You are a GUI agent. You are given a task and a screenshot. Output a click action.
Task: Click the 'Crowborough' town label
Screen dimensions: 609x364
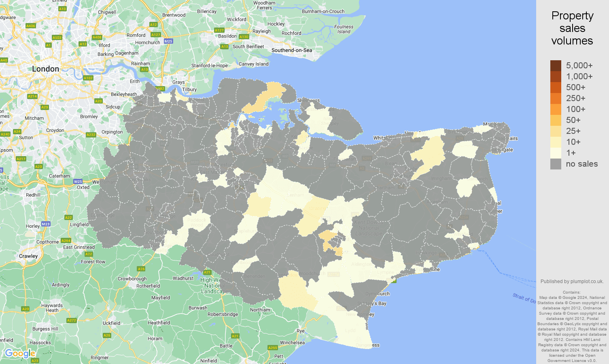pyautogui.click(x=132, y=279)
